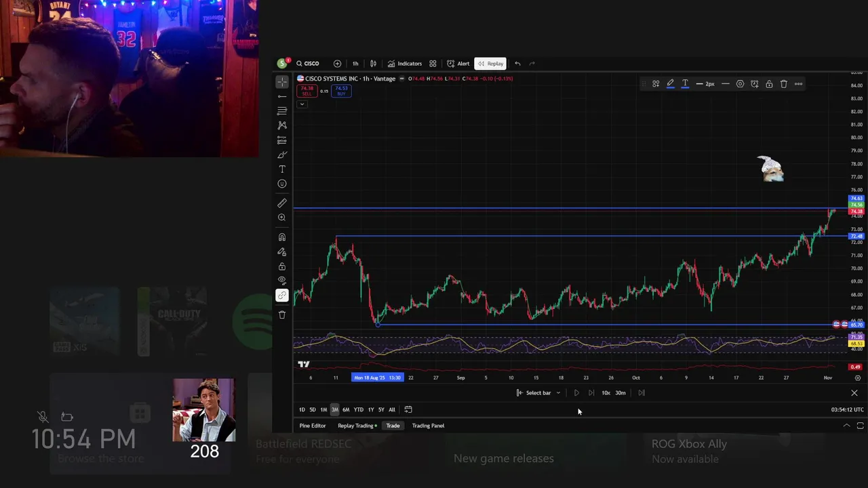The width and height of the screenshot is (868, 488).
Task: Add alert on the selected drawing
Action: click(x=755, y=84)
